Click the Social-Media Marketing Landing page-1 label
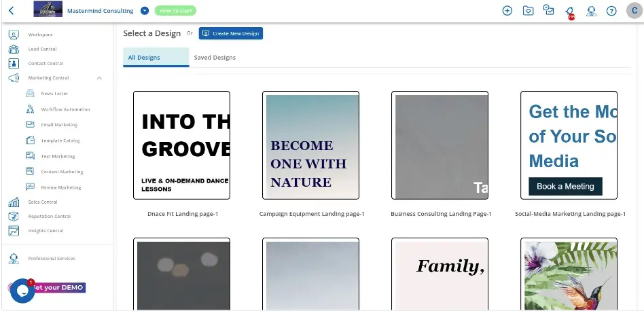Image resolution: width=644 pixels, height=313 pixels. [x=570, y=214]
